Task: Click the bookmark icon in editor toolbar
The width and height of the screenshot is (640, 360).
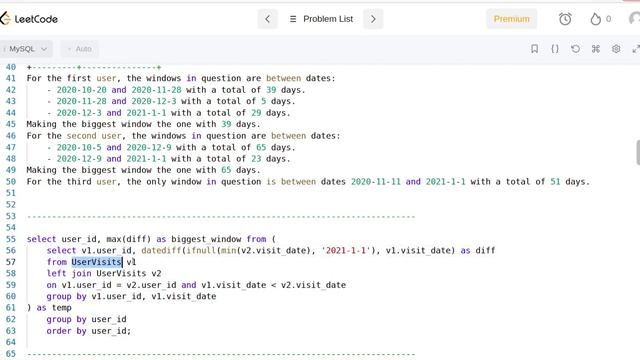Action: [x=534, y=49]
